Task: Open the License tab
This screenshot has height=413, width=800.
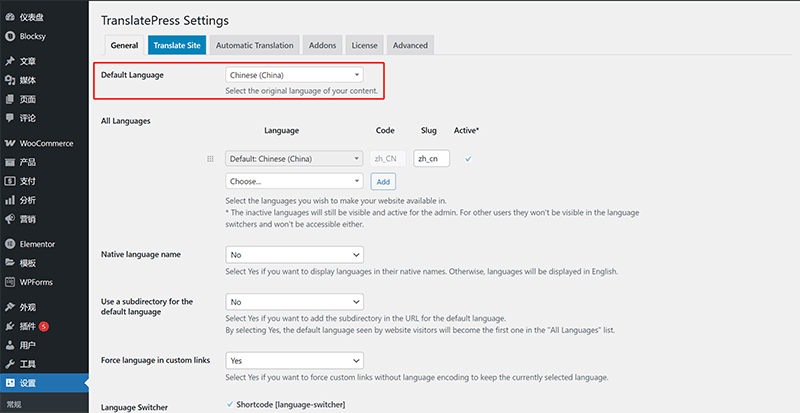Action: click(x=364, y=45)
